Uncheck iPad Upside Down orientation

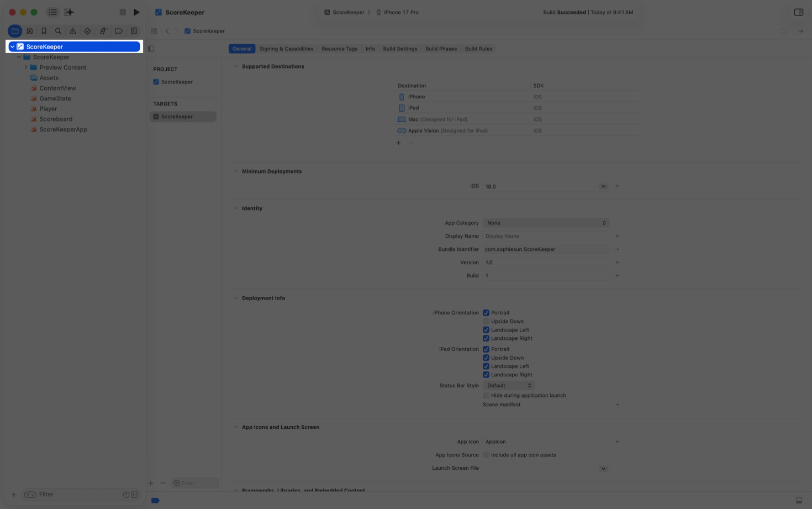(486, 358)
